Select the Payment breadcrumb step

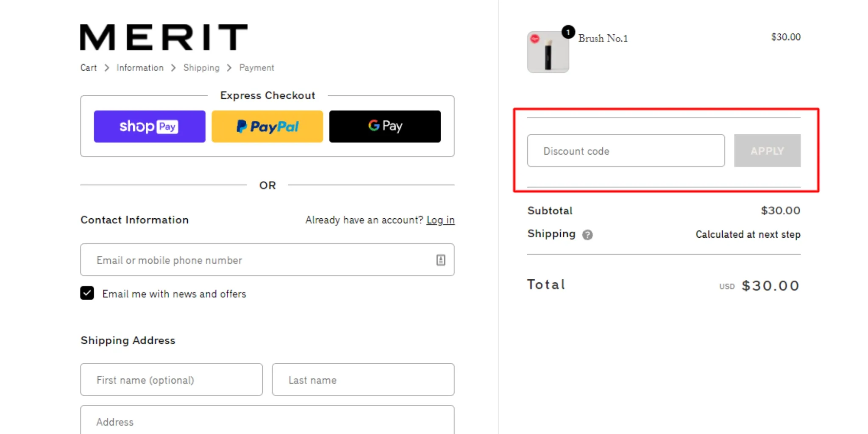256,68
